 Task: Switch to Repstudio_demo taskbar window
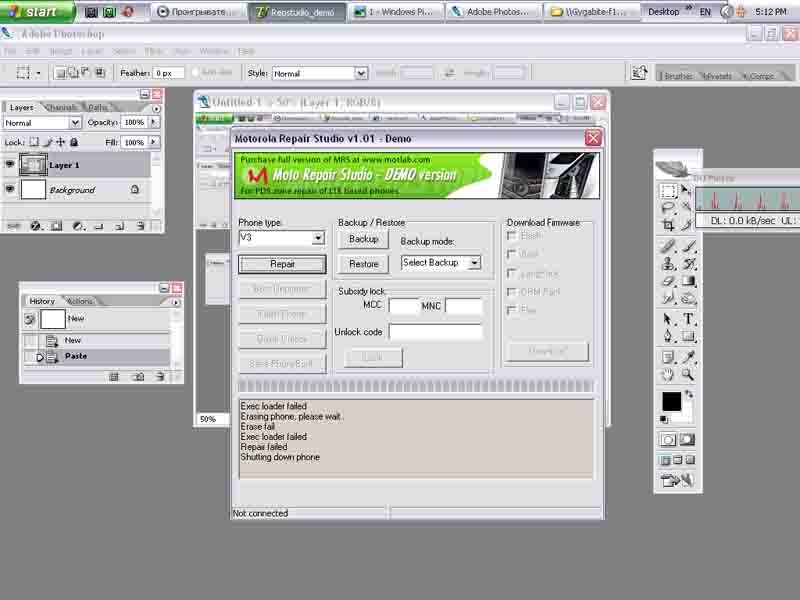296,12
